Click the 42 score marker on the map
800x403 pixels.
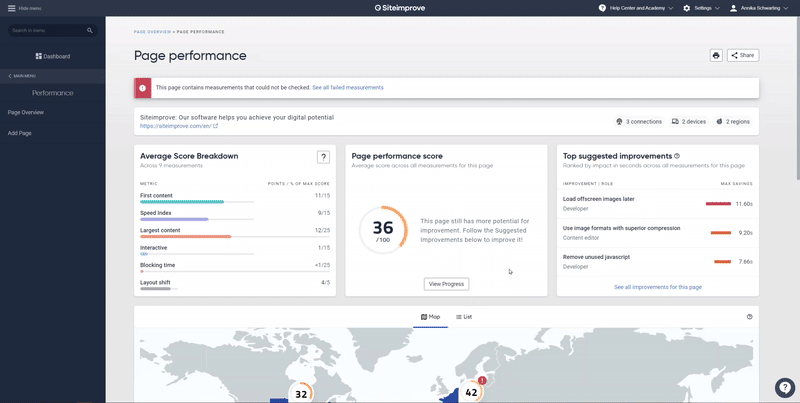(471, 392)
